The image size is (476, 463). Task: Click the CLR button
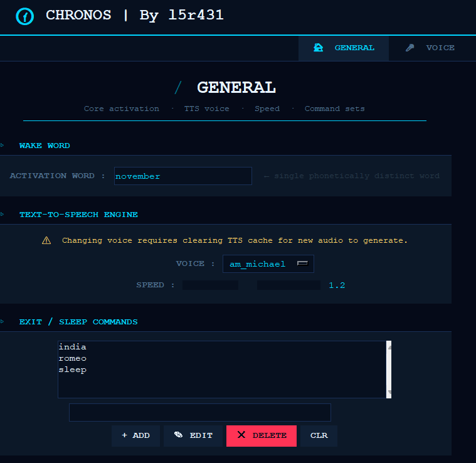tap(319, 435)
